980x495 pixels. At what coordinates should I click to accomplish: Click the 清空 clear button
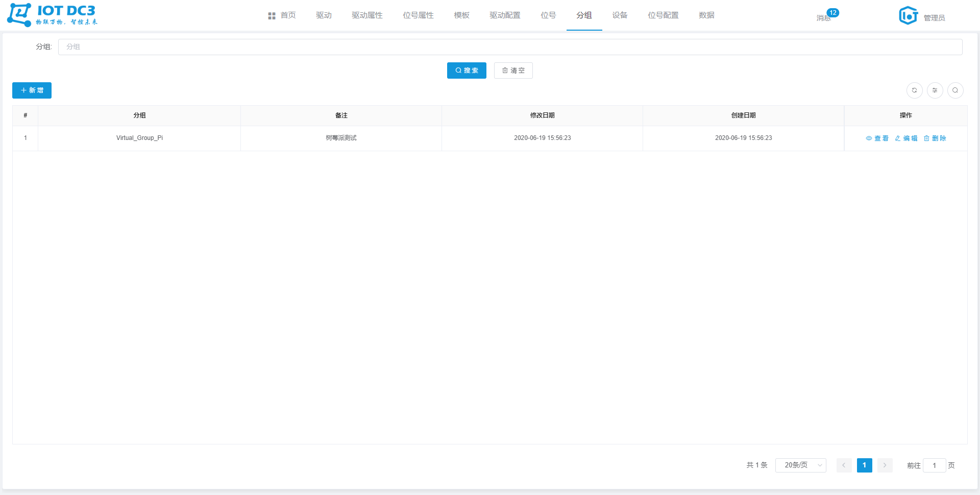click(513, 70)
